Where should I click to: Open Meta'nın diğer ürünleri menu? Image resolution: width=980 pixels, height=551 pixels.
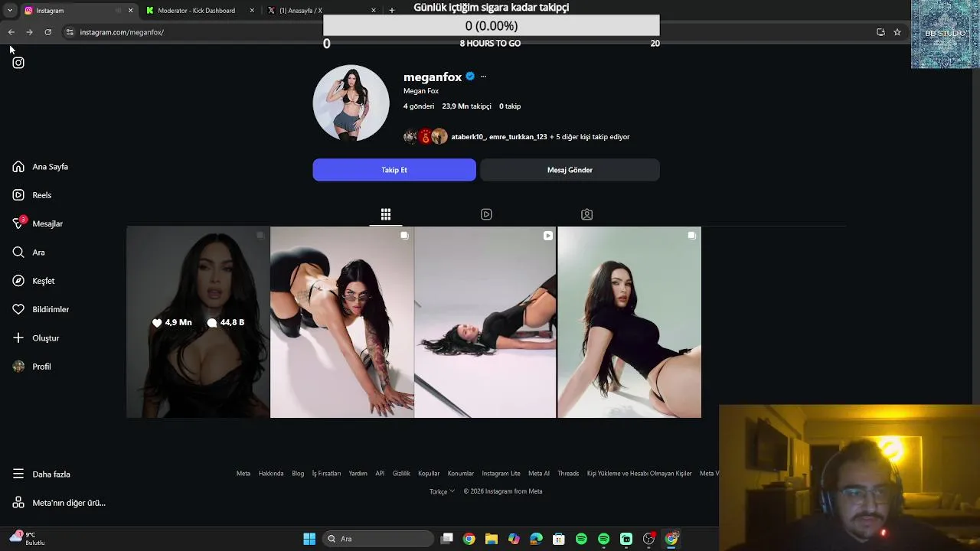click(59, 503)
